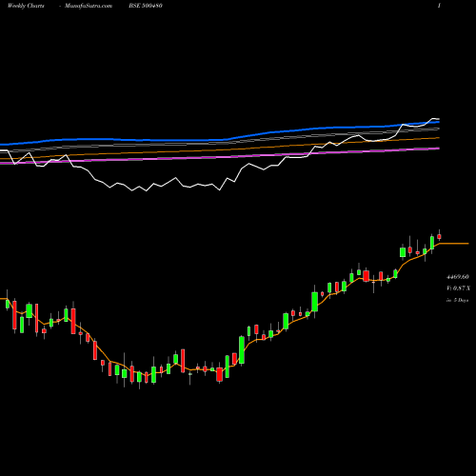Click the 'in 5 Days' label
The width and height of the screenshot is (476, 476).
pos(457,300)
